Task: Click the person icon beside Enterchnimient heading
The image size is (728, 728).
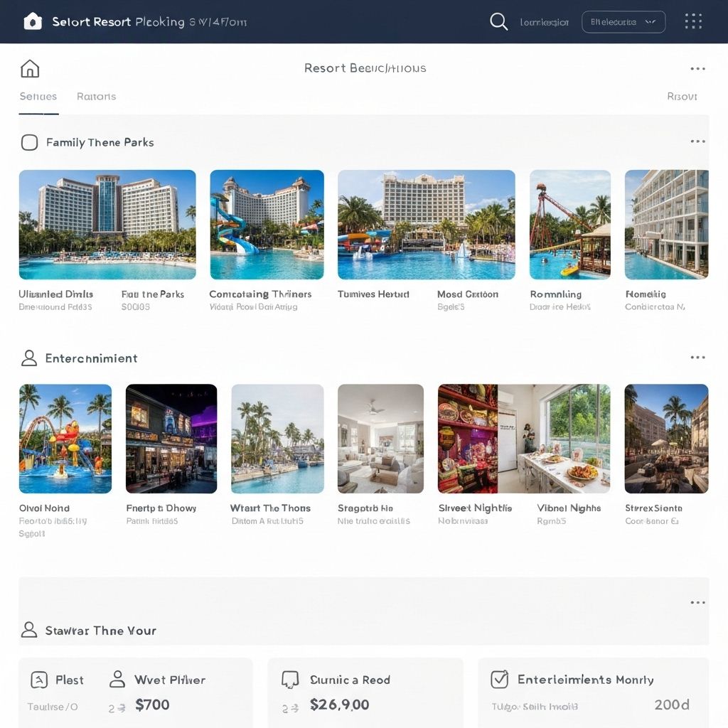Action: pos(29,358)
